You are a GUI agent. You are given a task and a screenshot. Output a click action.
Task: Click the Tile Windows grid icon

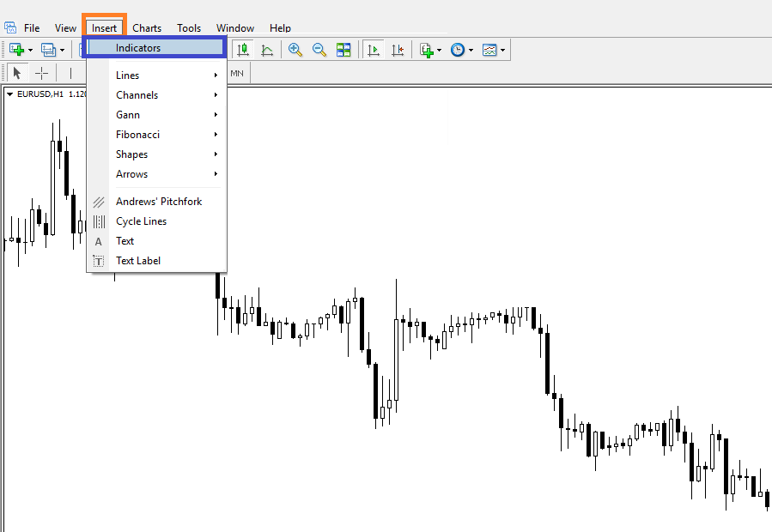(x=343, y=50)
